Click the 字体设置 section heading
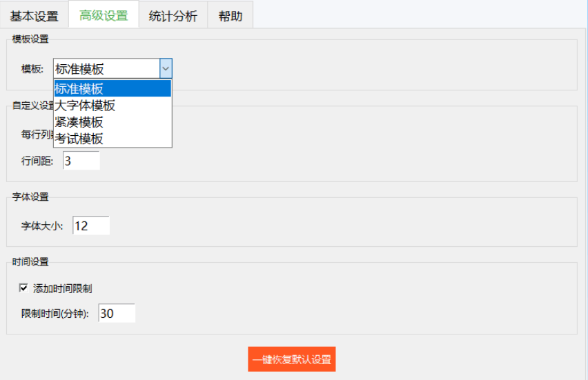The height and width of the screenshot is (380, 588). pyautogui.click(x=30, y=197)
